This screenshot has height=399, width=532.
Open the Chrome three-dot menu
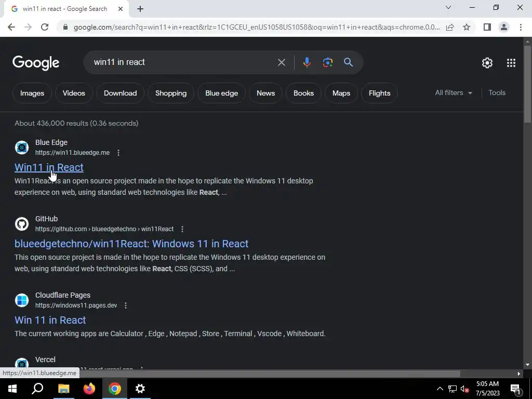tap(521, 27)
